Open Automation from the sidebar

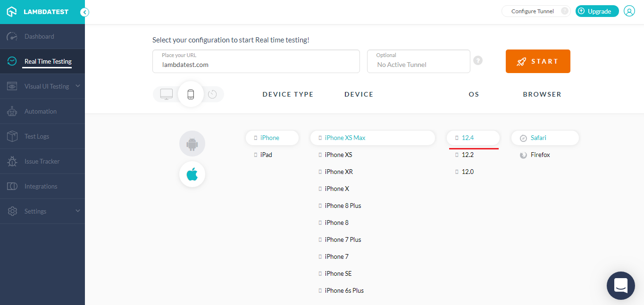pyautogui.click(x=41, y=111)
